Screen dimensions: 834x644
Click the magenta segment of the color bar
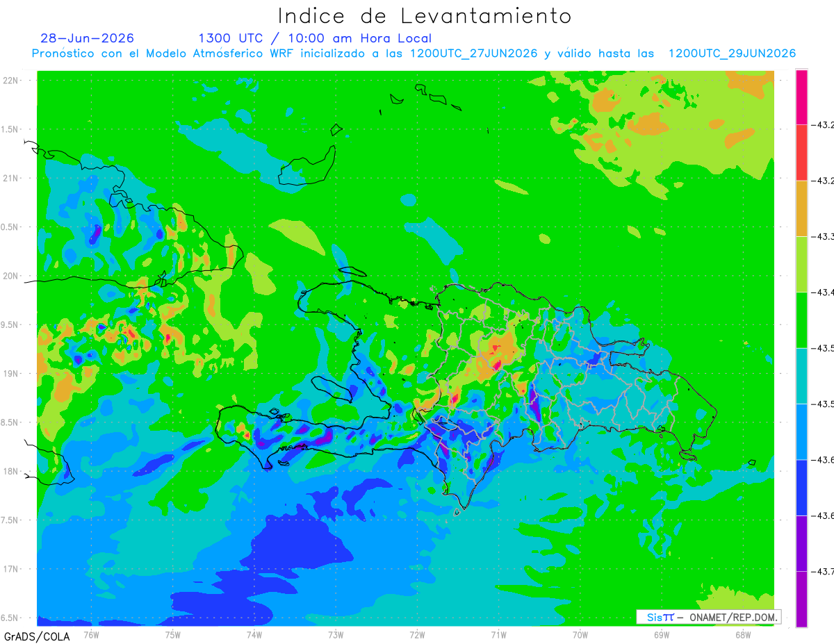pos(801,97)
